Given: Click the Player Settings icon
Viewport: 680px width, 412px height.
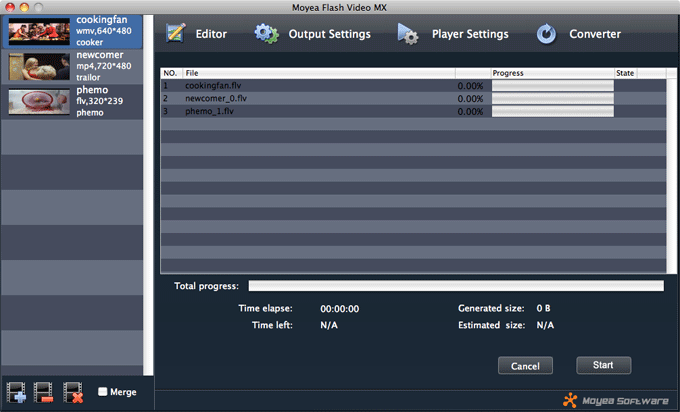Looking at the screenshot, I should [408, 34].
